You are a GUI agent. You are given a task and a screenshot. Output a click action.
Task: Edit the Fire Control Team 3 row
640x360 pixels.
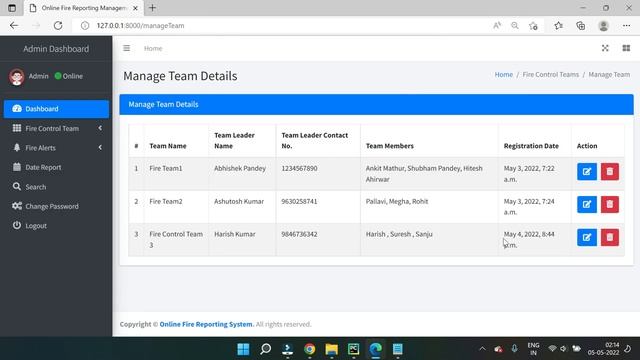point(587,238)
